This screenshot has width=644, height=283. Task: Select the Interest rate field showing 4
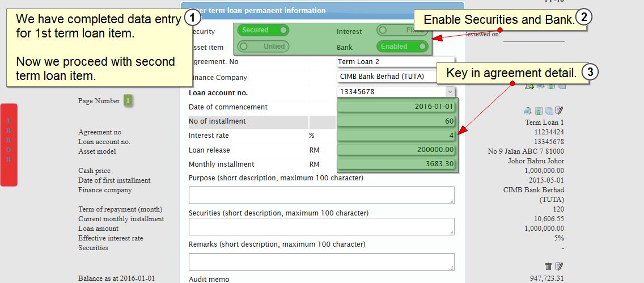point(396,136)
